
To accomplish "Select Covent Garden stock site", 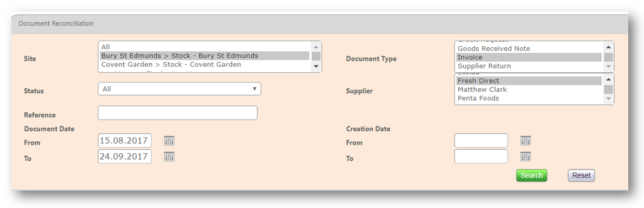I will tap(205, 65).
